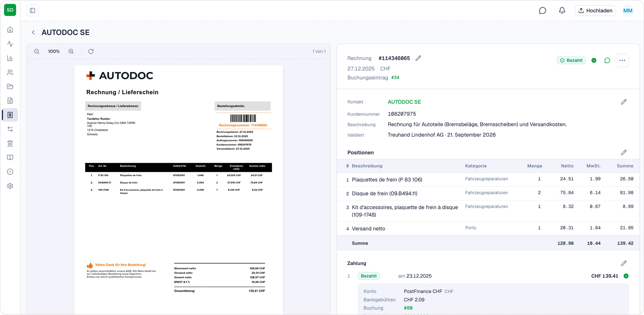644x315 pixels.
Task: Open comments icon beside Bezahlt badge
Action: [607, 60]
